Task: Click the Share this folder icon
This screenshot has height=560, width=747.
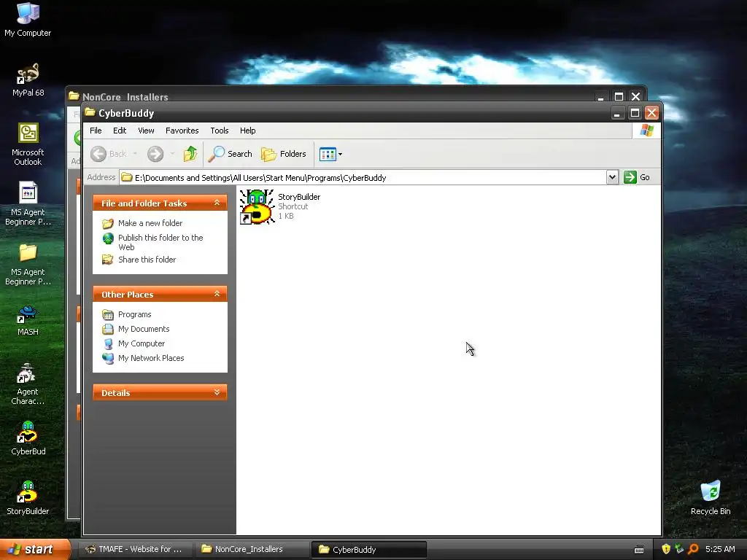Action: (108, 260)
